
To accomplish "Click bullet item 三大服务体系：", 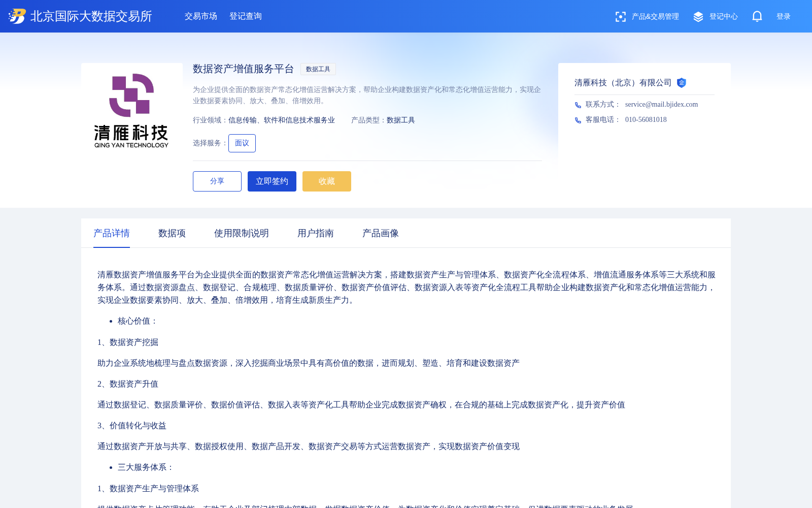I will [146, 467].
